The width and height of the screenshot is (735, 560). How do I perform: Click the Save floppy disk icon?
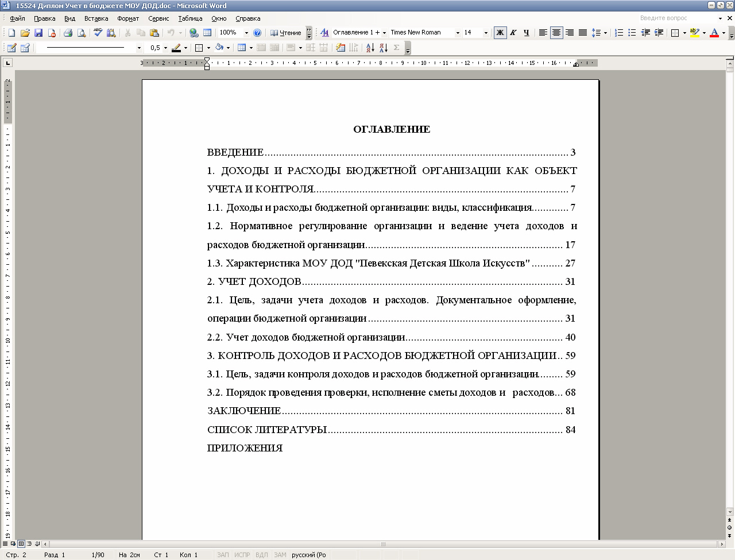[38, 33]
